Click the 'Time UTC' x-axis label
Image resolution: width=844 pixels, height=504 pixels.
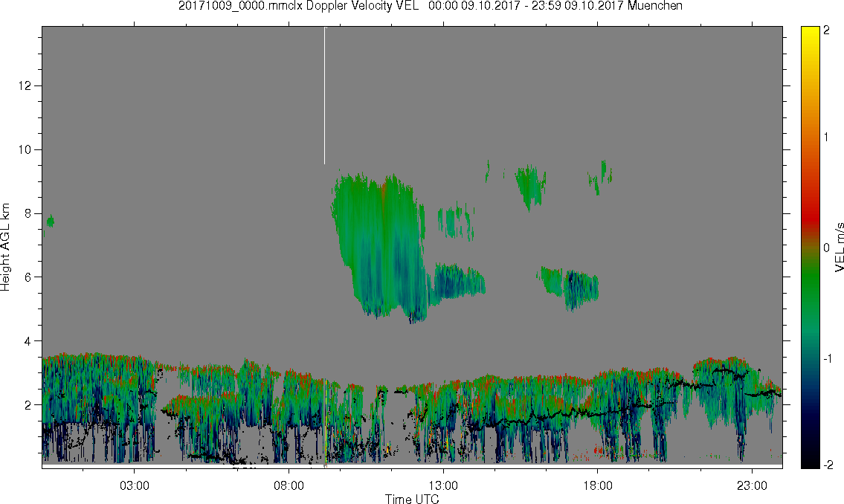pyautogui.click(x=412, y=499)
